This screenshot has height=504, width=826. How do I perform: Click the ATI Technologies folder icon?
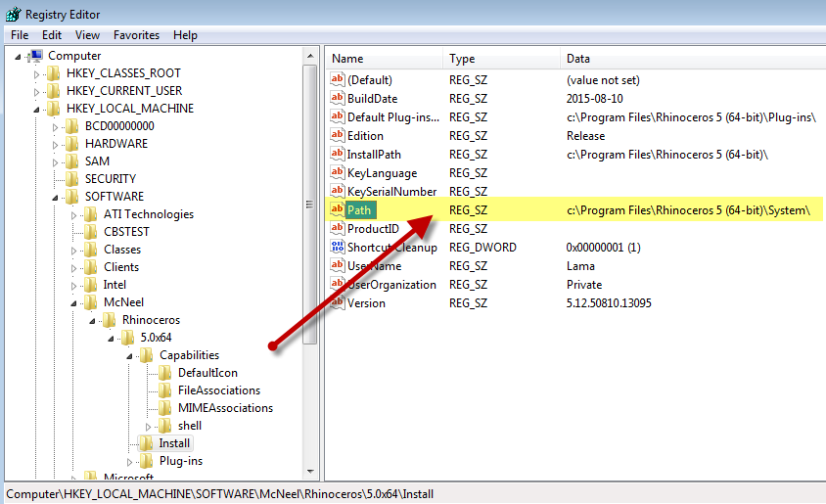(91, 214)
